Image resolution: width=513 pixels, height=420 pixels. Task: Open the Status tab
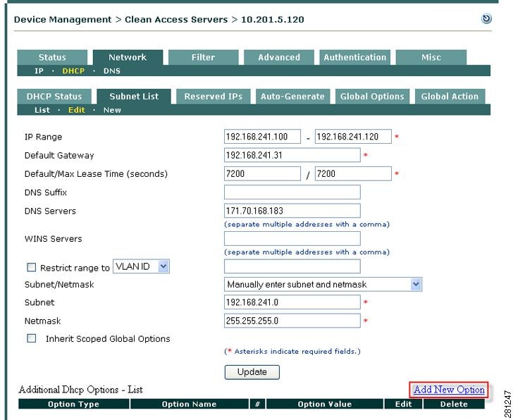pos(52,57)
